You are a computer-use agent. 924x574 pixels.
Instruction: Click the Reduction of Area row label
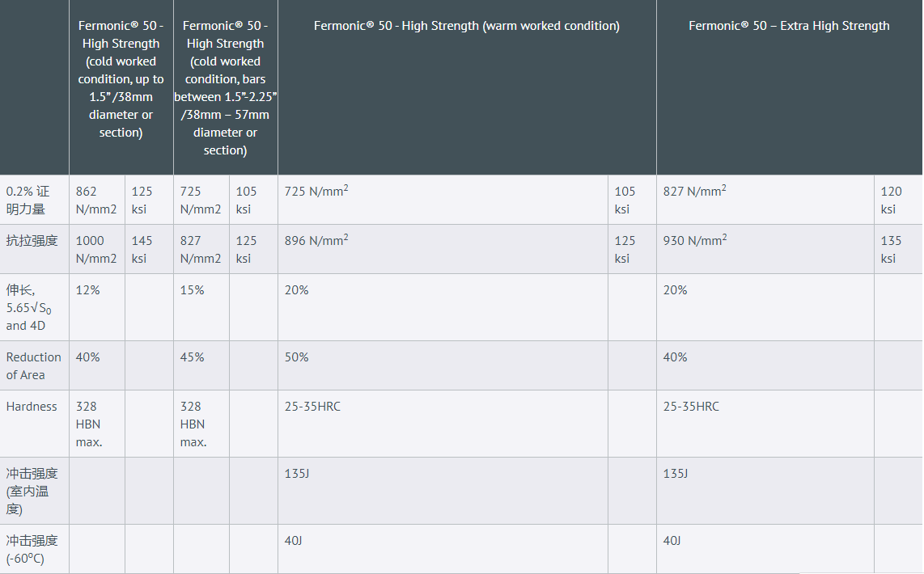click(x=33, y=365)
